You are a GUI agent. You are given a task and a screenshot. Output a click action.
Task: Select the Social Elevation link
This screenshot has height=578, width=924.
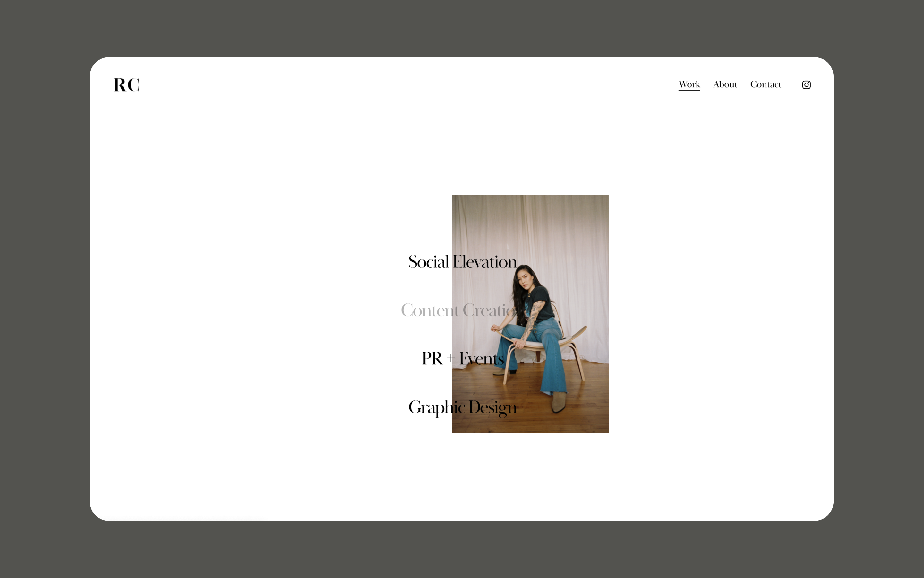462,262
